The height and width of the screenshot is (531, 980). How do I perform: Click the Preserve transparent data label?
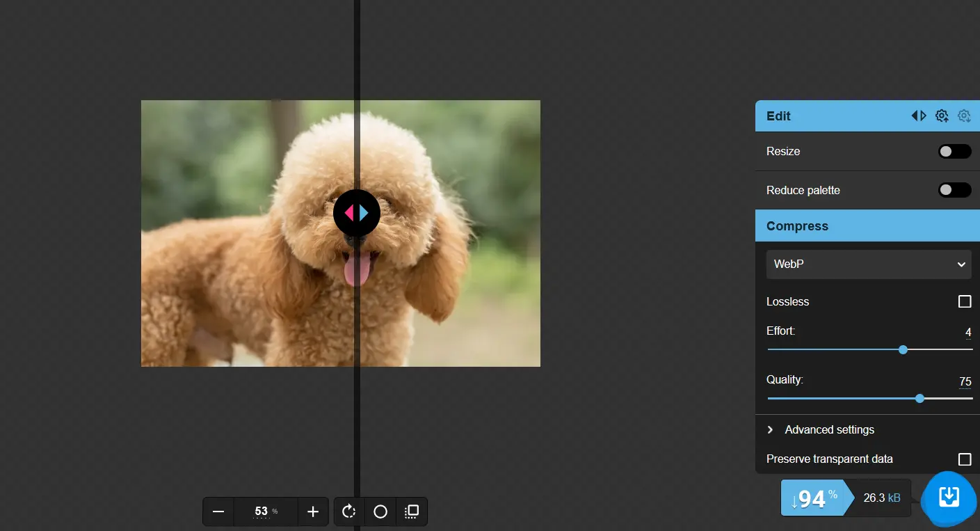[x=830, y=459]
